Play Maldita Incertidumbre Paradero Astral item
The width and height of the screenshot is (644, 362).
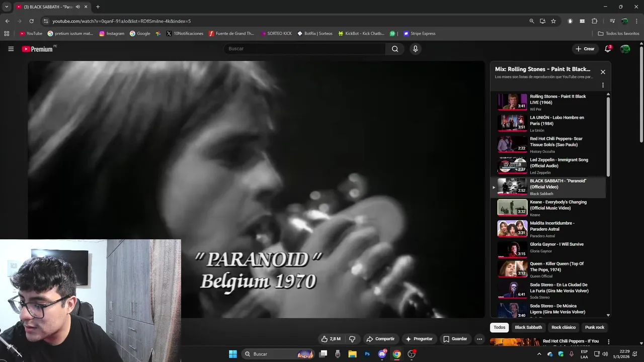tap(548, 229)
